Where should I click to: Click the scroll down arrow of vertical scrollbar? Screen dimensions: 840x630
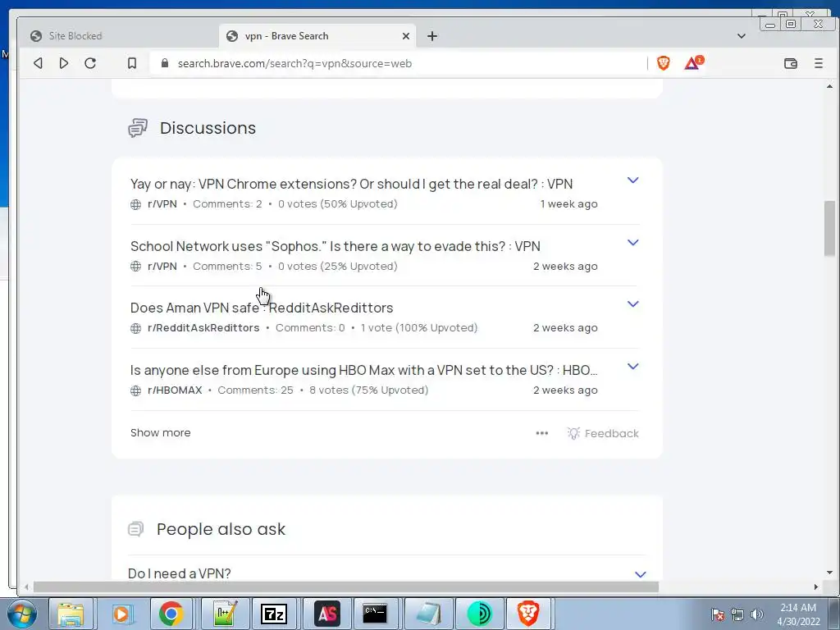pyautogui.click(x=829, y=573)
